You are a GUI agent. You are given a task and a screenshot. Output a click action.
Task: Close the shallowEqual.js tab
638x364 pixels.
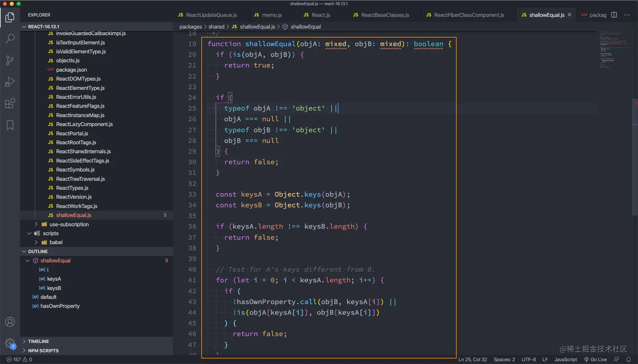pyautogui.click(x=570, y=15)
